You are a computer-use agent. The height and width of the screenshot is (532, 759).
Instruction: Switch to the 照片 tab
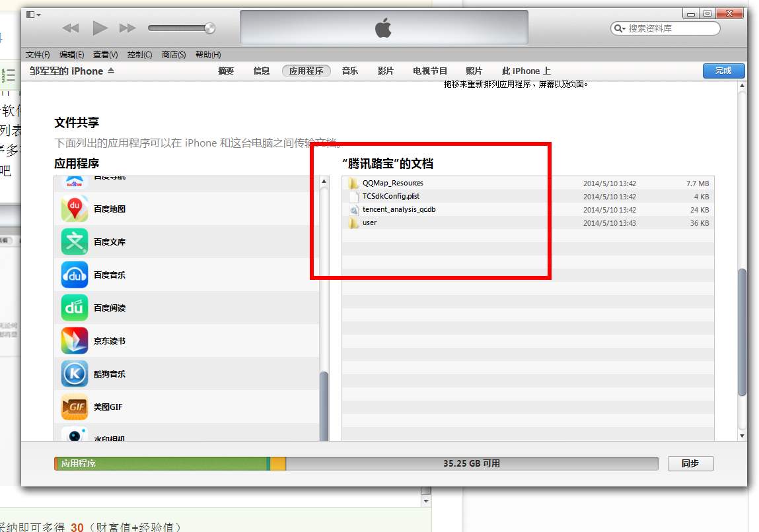tap(474, 71)
